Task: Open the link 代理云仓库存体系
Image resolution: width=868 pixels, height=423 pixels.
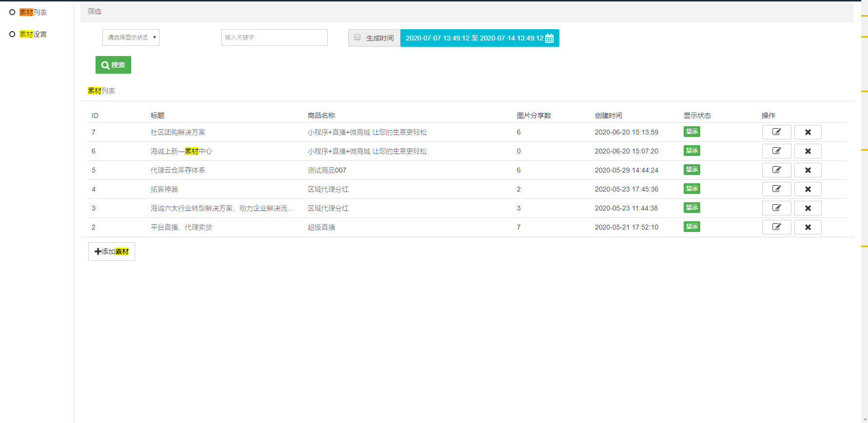Action: pos(178,170)
